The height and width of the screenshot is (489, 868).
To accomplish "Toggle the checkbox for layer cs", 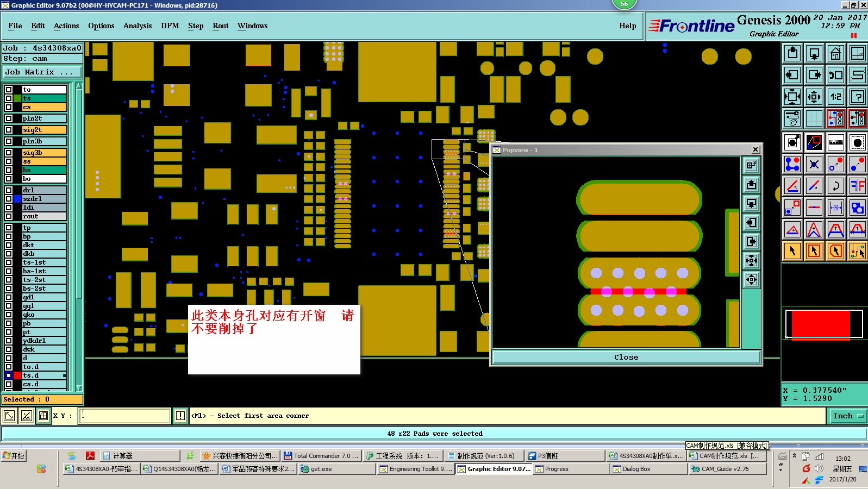I will 9,107.
